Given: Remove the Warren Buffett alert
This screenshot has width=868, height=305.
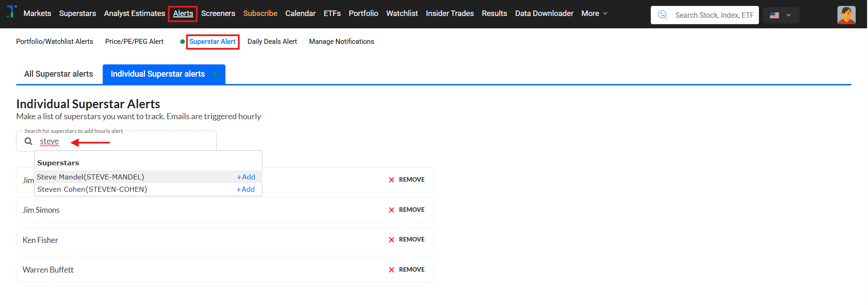Looking at the screenshot, I should [406, 270].
